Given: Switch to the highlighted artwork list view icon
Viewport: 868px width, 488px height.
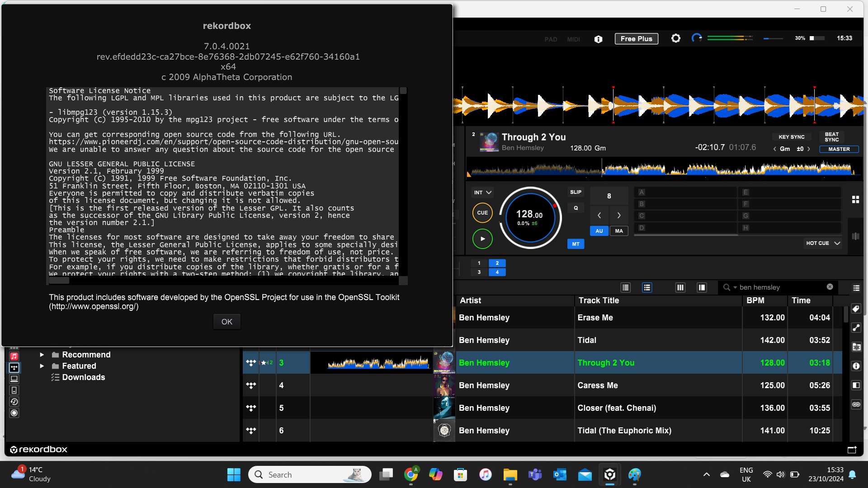Looking at the screenshot, I should [647, 287].
